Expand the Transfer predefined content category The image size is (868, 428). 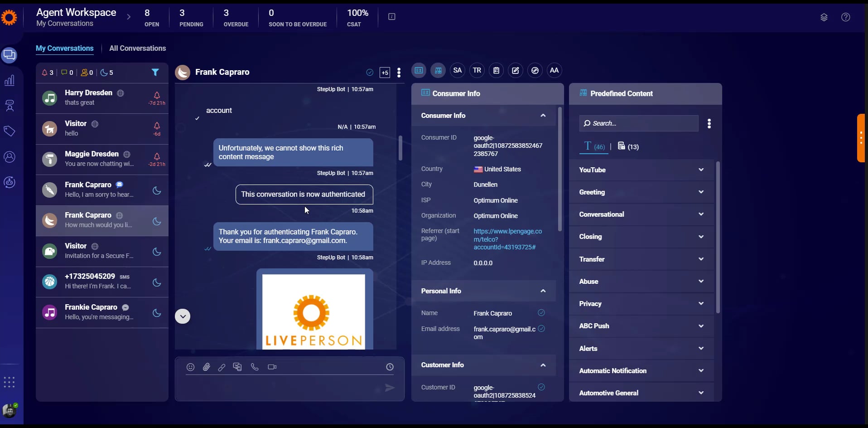[700, 259]
